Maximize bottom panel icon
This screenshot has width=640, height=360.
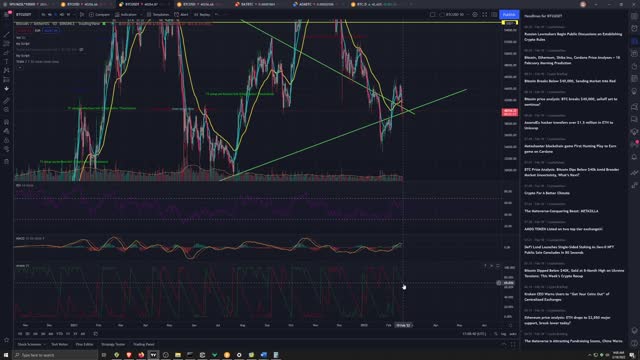click(x=513, y=344)
